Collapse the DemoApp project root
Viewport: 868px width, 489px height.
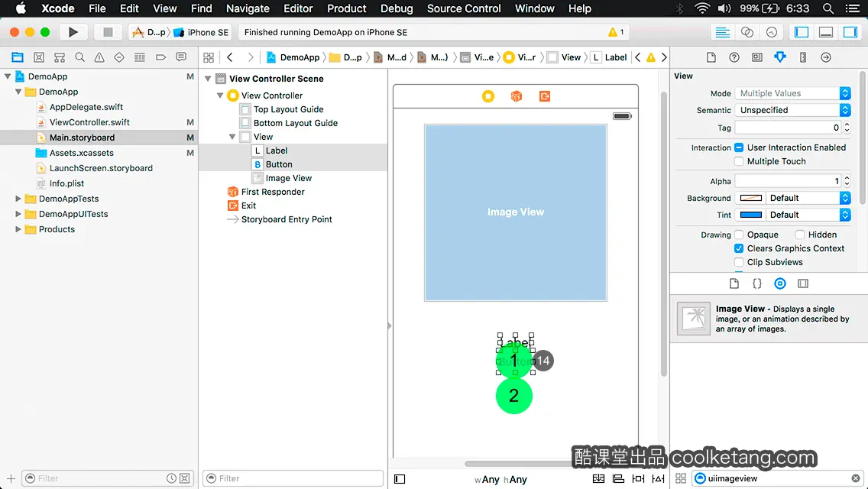point(8,76)
